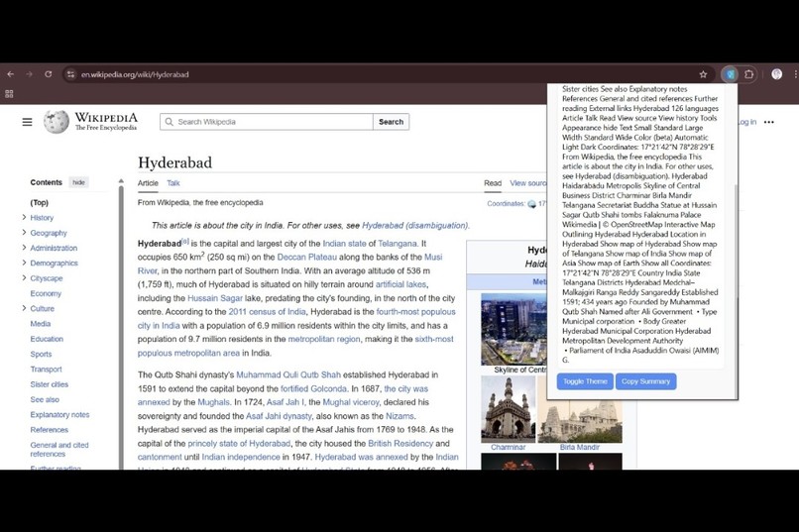Select the Article tab
Image resolution: width=799 pixels, height=532 pixels.
coord(148,183)
